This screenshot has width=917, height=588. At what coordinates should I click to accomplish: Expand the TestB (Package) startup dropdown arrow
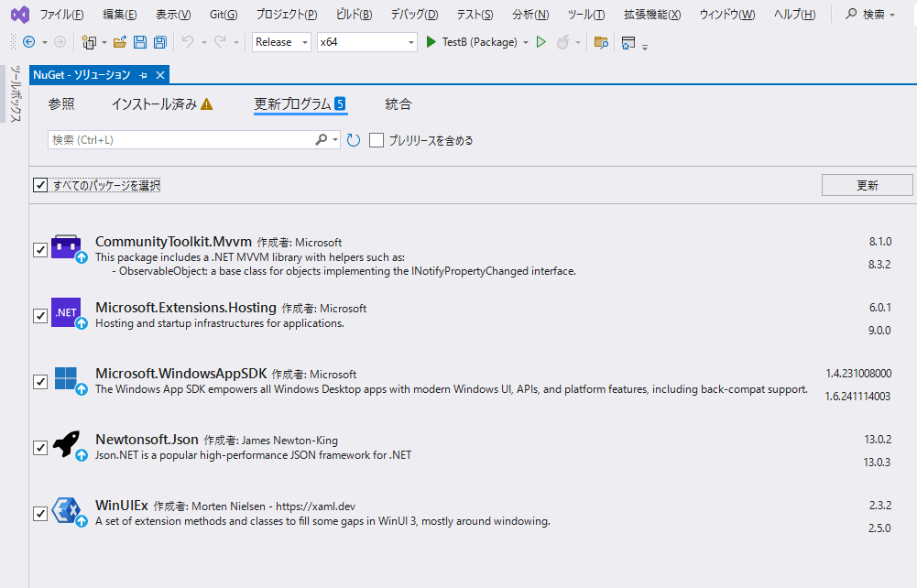526,43
